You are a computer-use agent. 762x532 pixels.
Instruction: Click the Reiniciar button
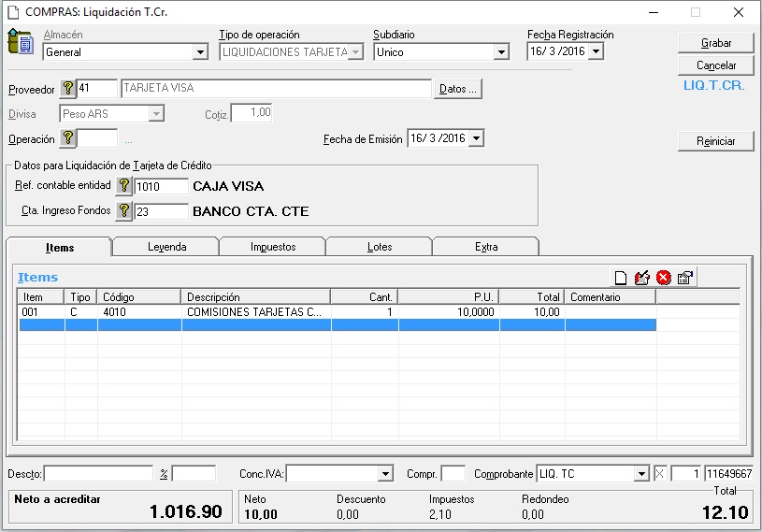716,141
